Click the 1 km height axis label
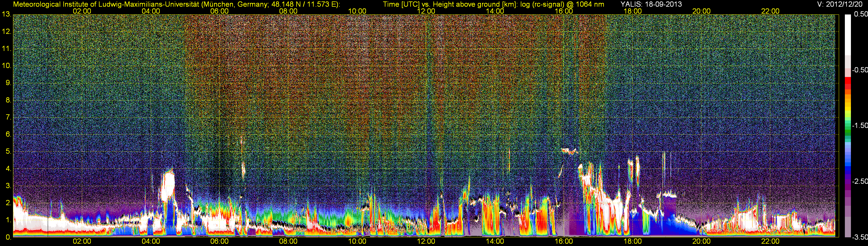 (8, 220)
